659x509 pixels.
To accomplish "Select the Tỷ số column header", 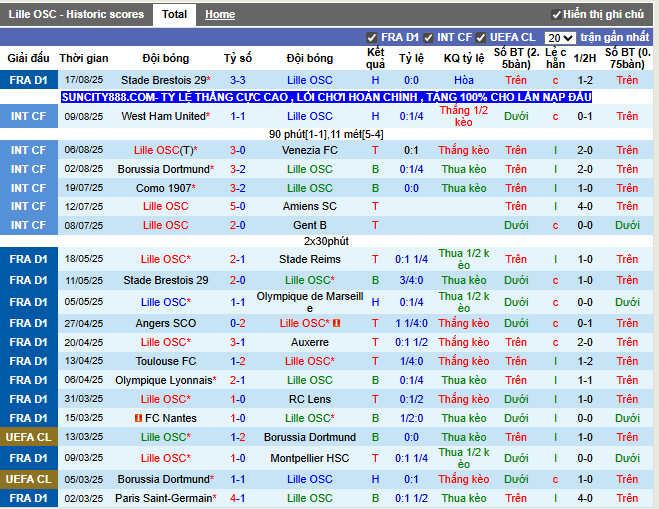I will coord(238,58).
